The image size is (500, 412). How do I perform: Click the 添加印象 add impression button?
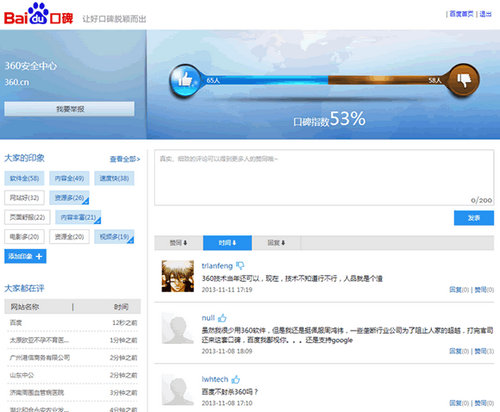pyautogui.click(x=25, y=256)
